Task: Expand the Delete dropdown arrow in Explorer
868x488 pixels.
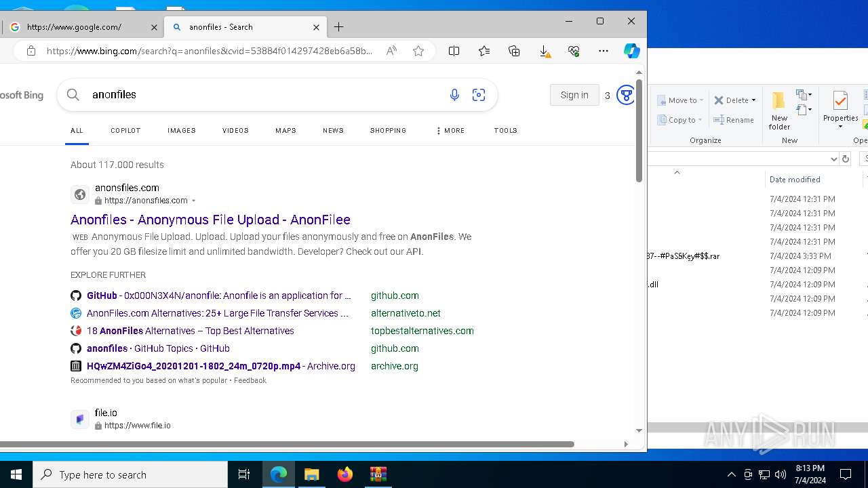Action: click(x=753, y=100)
